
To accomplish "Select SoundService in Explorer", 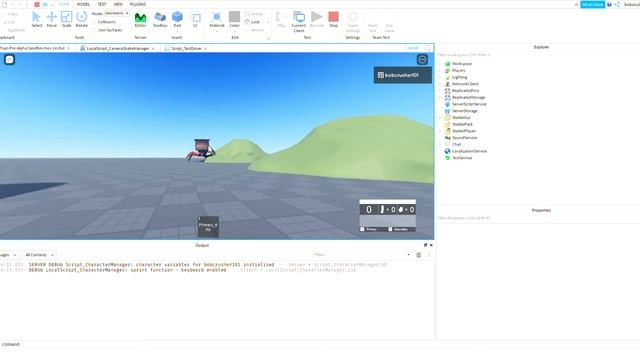I will (464, 138).
